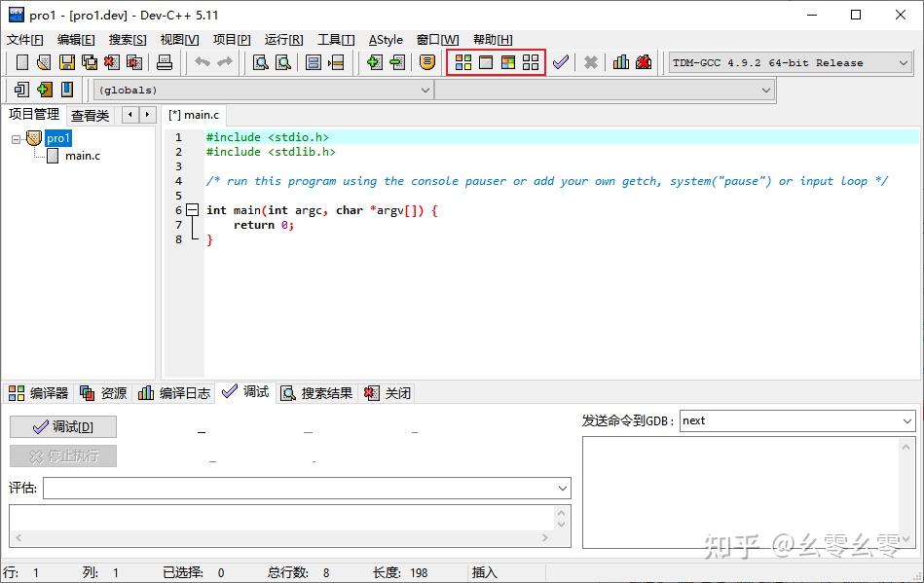The width and height of the screenshot is (924, 583).
Task: Click the Remove from project green minus icon
Action: [397, 62]
